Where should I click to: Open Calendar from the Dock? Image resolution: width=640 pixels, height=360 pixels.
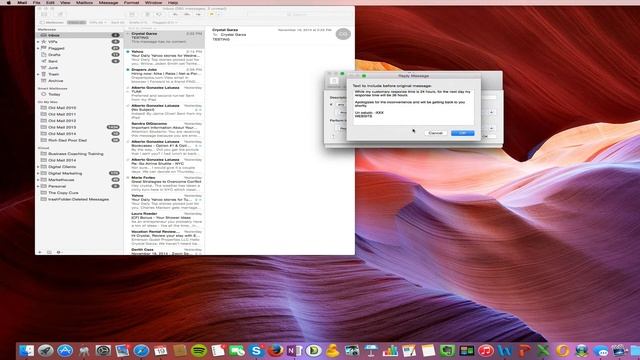click(x=160, y=351)
